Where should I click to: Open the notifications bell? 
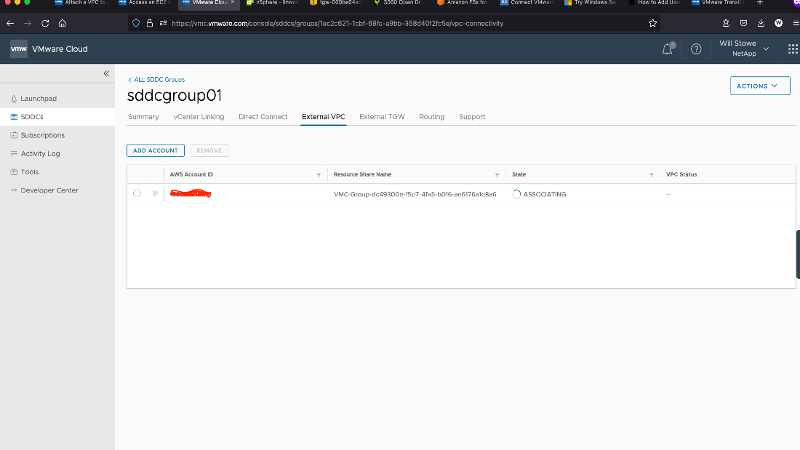(667, 49)
